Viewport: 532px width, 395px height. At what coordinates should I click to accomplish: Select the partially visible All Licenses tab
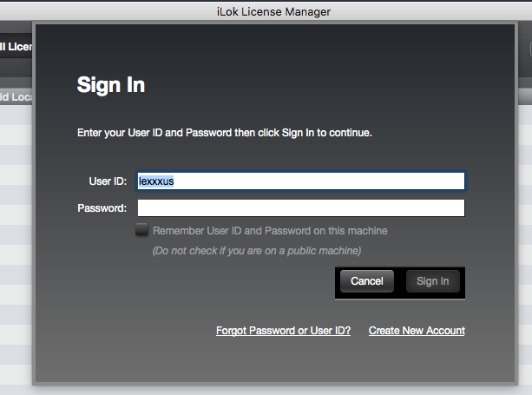[x=16, y=47]
